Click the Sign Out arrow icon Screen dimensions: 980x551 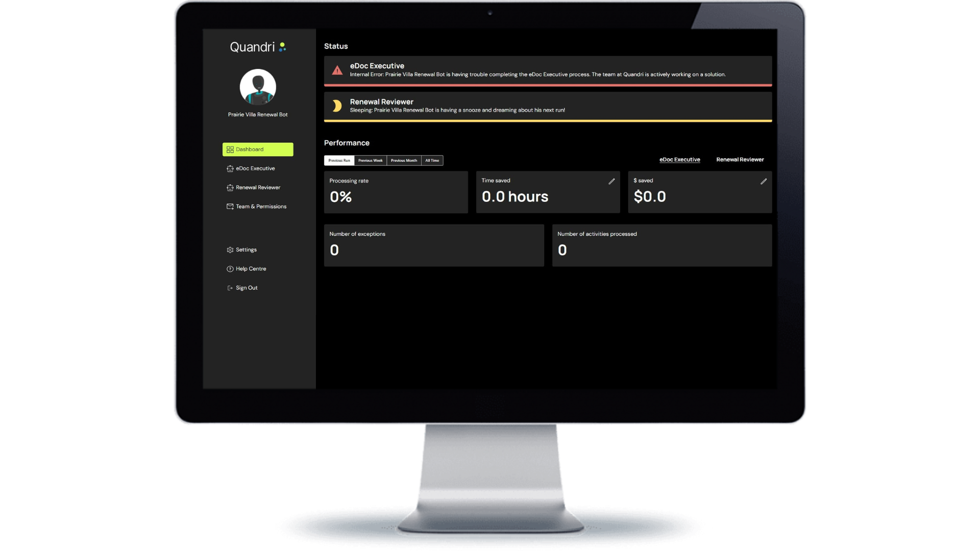pyautogui.click(x=230, y=288)
